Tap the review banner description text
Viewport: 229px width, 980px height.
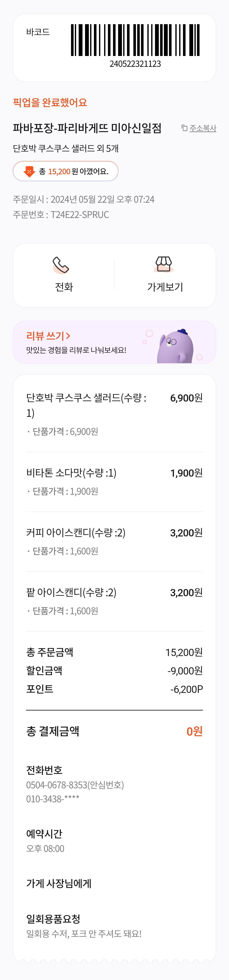(76, 350)
